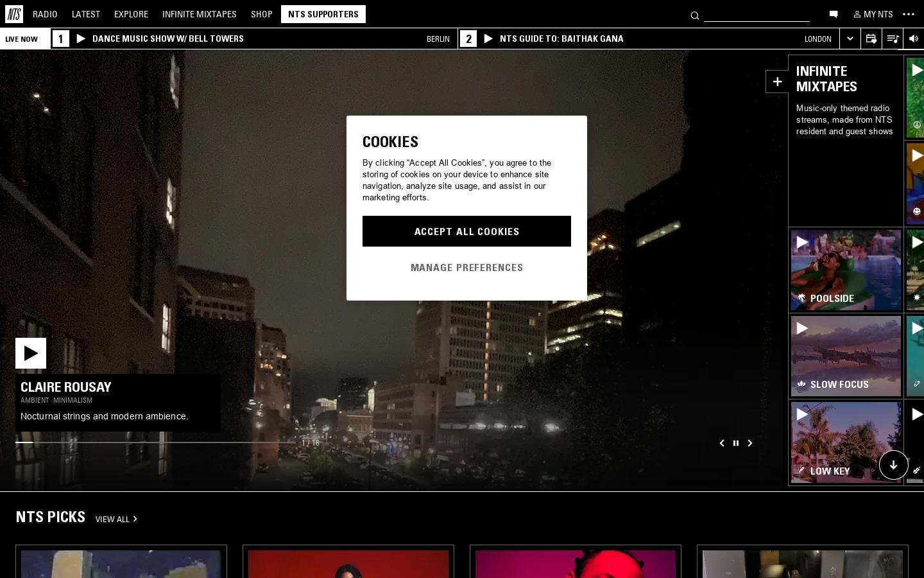The width and height of the screenshot is (924, 578).
Task: Open the chat bubble icon
Action: 834,14
